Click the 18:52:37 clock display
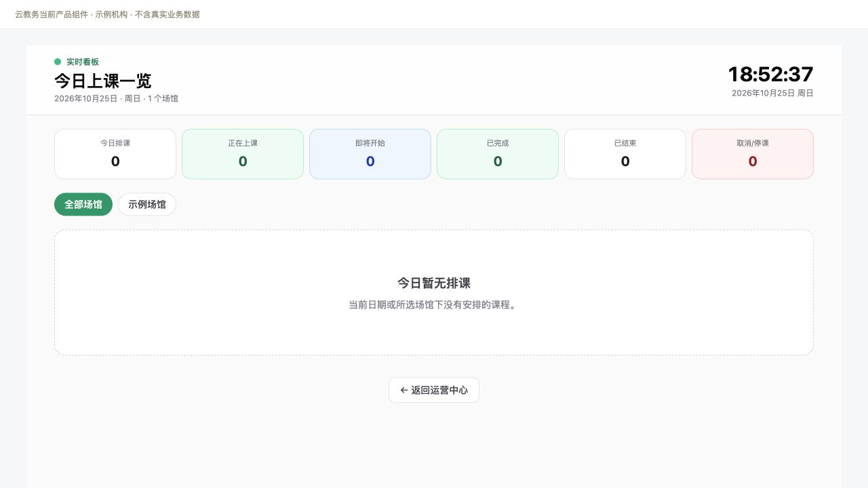Viewport: 868px width, 488px height. pyautogui.click(x=770, y=74)
